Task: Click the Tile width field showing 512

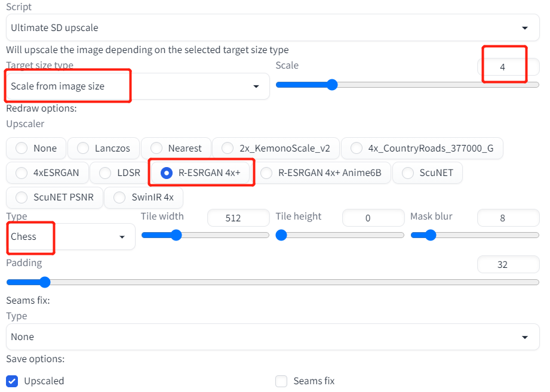Action: [x=238, y=218]
